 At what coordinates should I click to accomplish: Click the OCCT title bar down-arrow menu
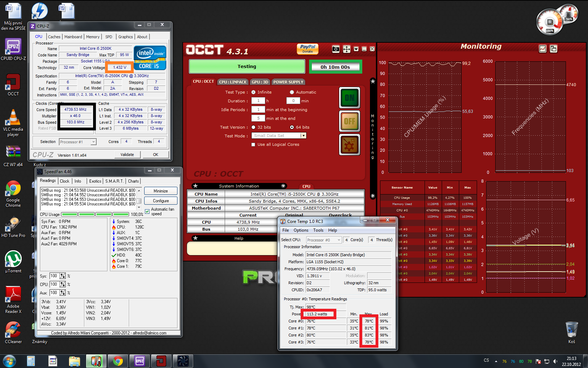point(356,49)
